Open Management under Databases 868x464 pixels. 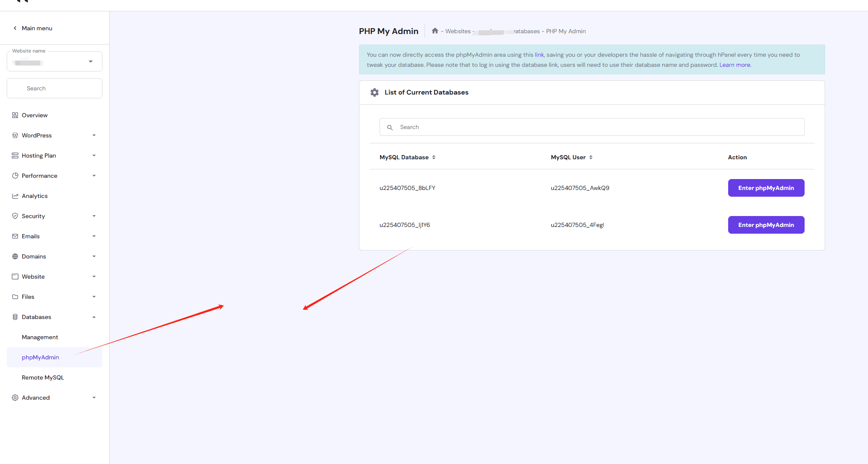pos(40,337)
